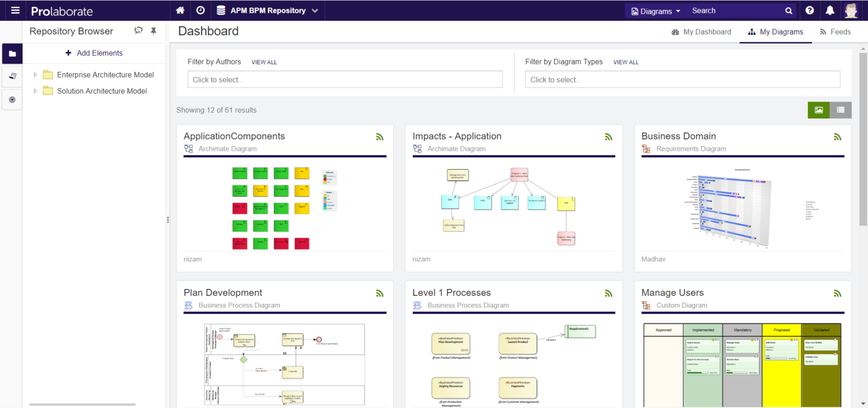This screenshot has height=408, width=868.
Task: Select the target circle sidebar icon
Action: 12,100
